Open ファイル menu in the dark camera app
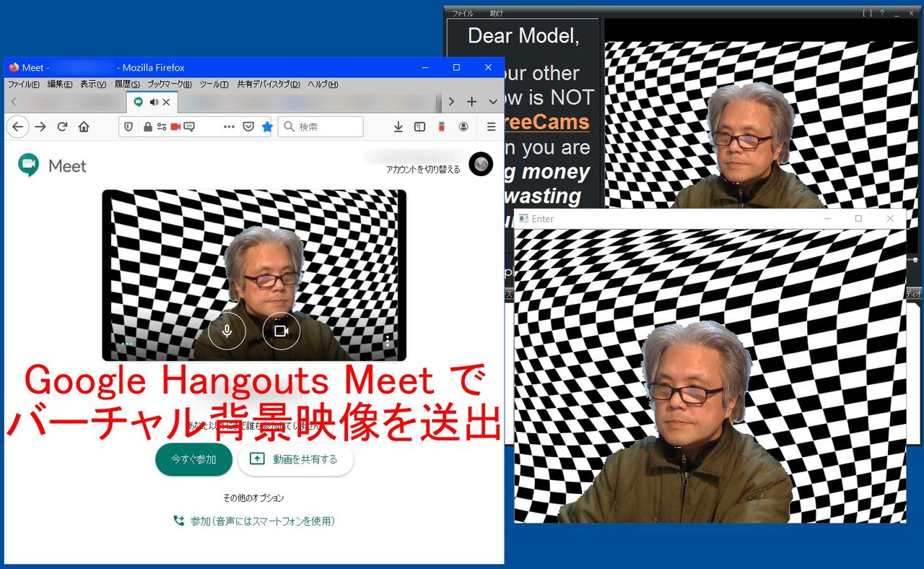Image resolution: width=924 pixels, height=569 pixels. pyautogui.click(x=463, y=13)
